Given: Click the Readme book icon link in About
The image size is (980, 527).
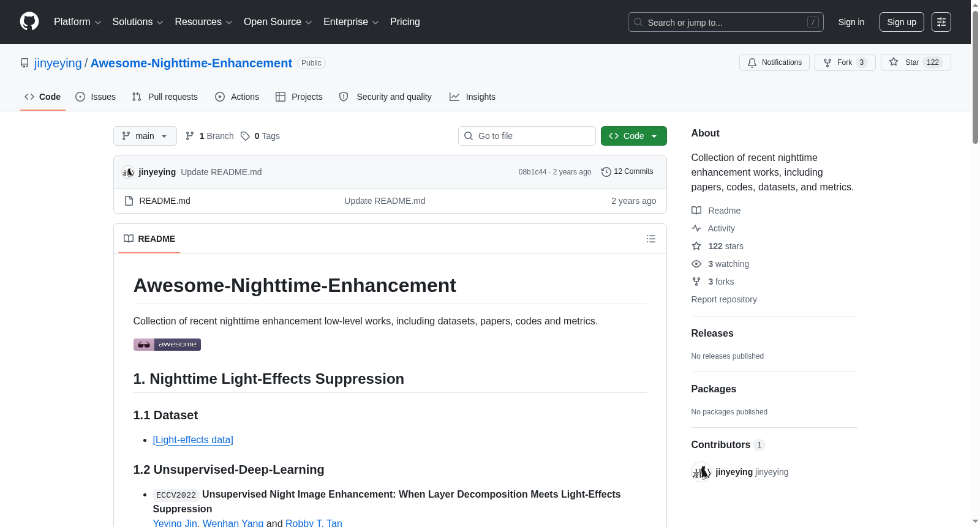Looking at the screenshot, I should coord(716,211).
